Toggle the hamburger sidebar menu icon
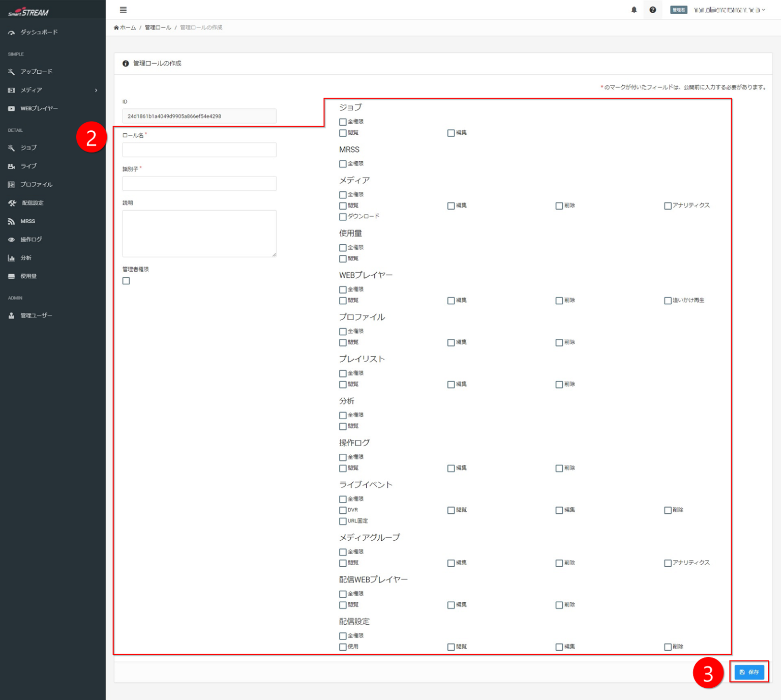Image resolution: width=781 pixels, height=700 pixels. [123, 10]
